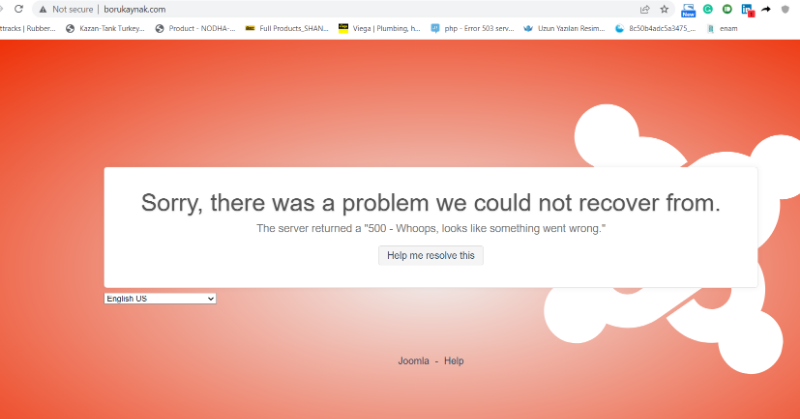Open the Kazan-Tank Turkey bookmark
Screen dimensions: 800x419
point(106,29)
